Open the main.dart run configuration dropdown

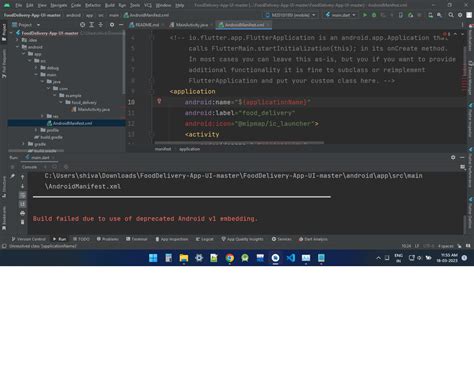(x=340, y=15)
